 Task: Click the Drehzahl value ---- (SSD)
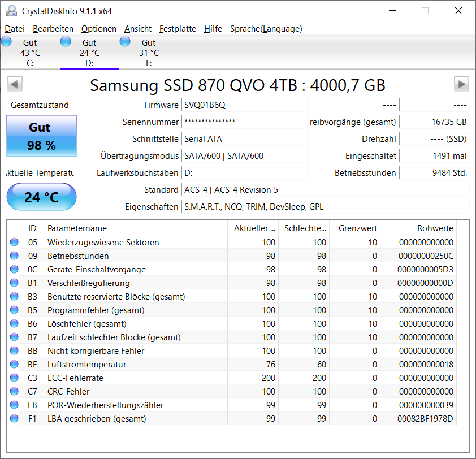coord(434,139)
